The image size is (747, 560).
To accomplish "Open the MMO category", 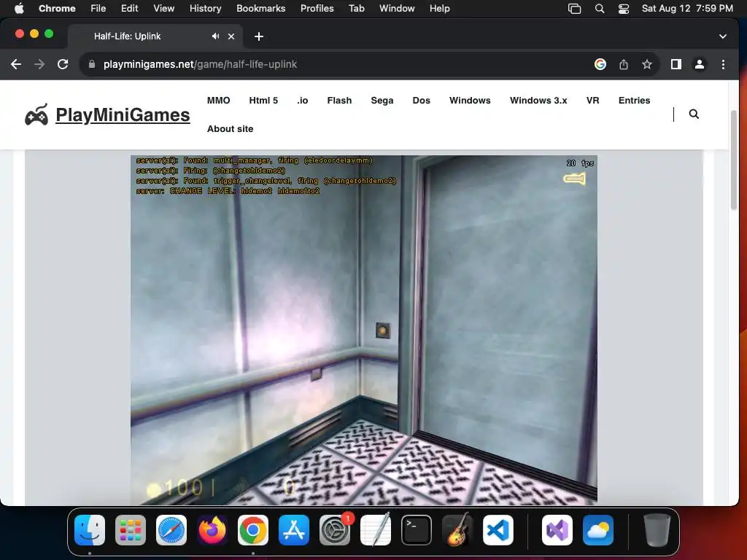I will [x=219, y=101].
